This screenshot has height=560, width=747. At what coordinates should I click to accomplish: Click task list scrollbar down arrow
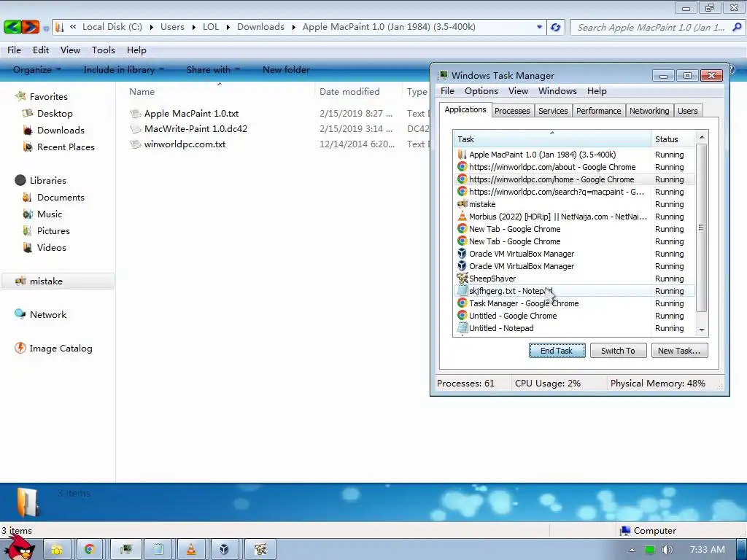[x=701, y=330]
